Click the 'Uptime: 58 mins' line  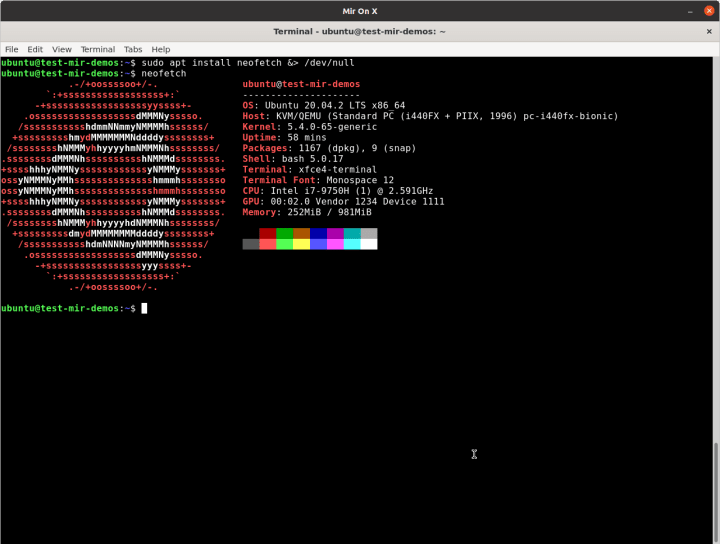pyautogui.click(x=284, y=137)
